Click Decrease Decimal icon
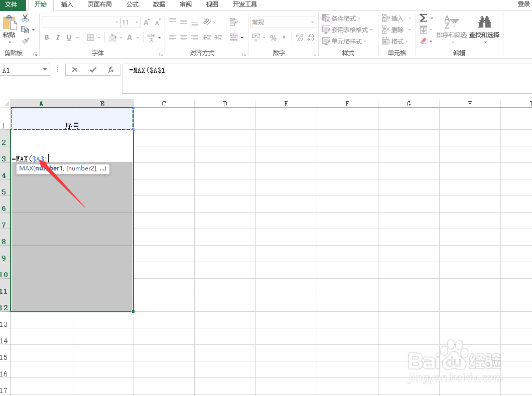The width and height of the screenshot is (532, 396). [x=311, y=38]
